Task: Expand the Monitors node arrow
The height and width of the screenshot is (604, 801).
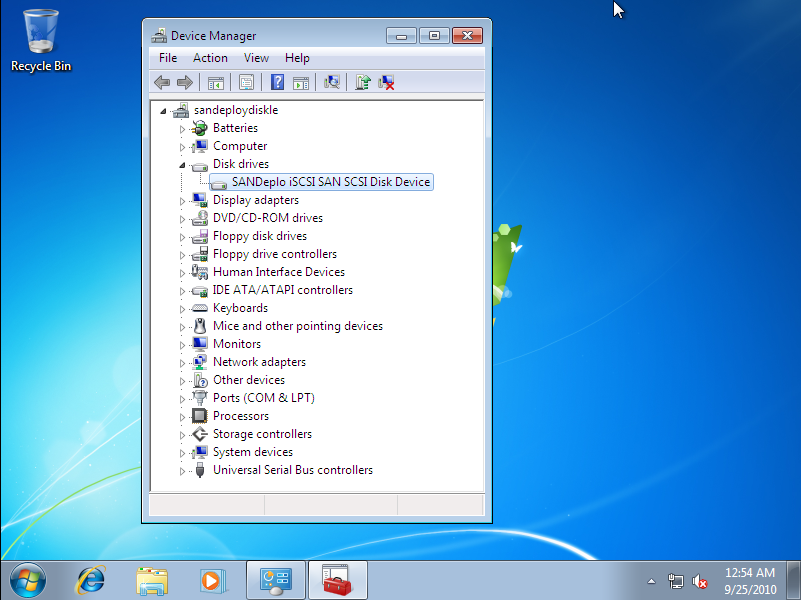Action: [x=182, y=345]
